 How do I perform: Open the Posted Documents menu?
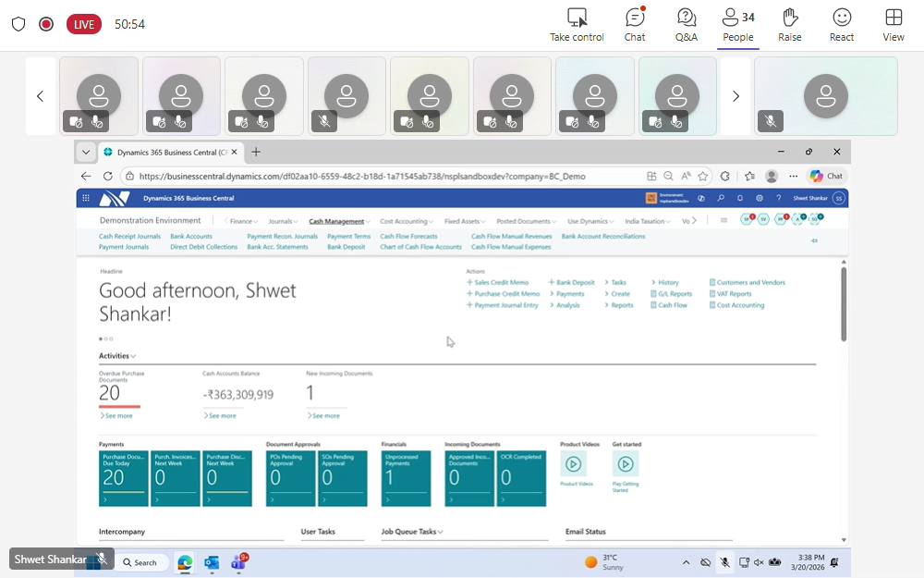(x=526, y=221)
